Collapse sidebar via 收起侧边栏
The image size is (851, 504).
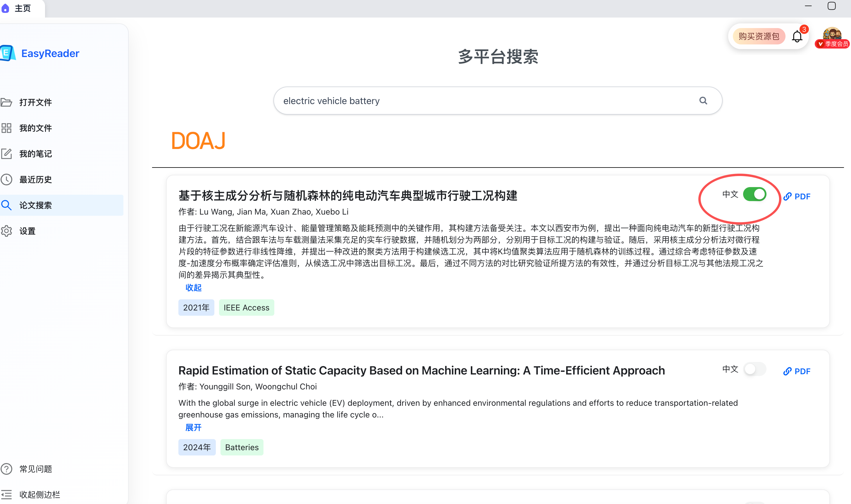click(39, 494)
